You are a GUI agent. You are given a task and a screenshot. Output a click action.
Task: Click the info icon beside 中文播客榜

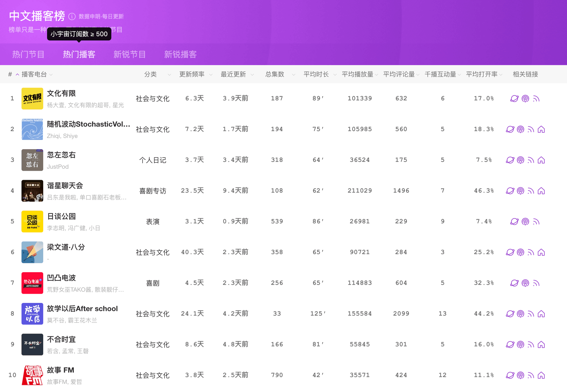coord(72,17)
